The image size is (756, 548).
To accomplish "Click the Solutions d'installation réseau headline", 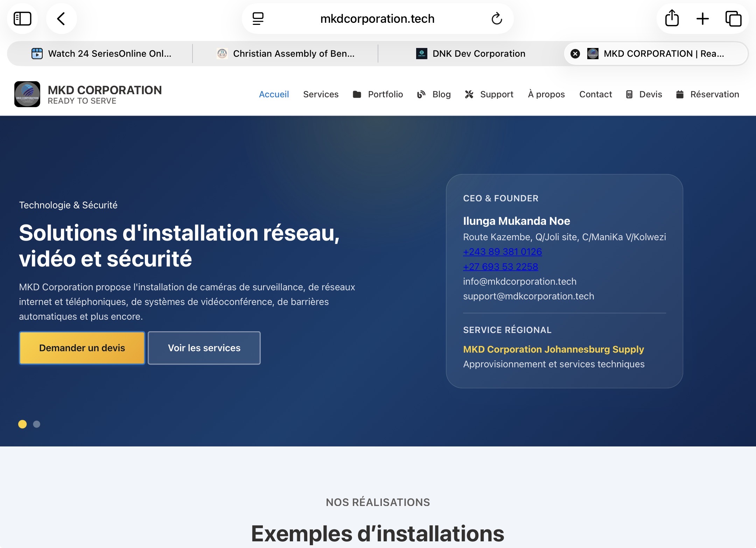I will (179, 245).
